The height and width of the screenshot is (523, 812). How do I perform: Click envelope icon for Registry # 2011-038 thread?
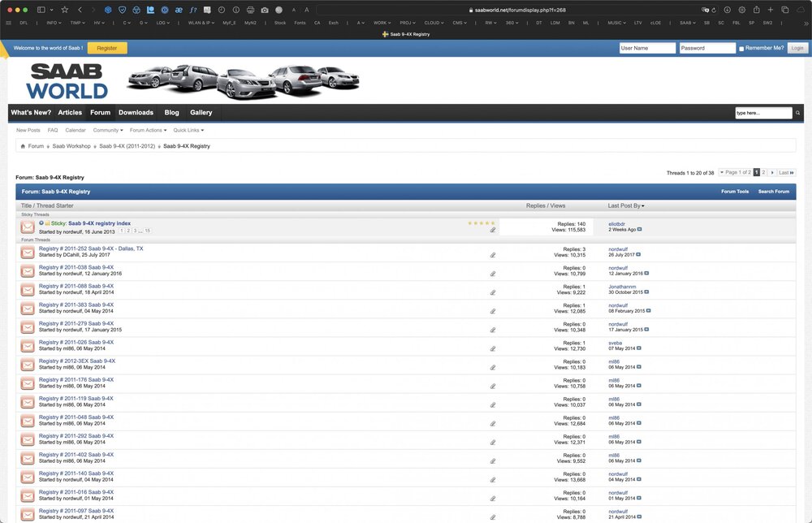click(x=28, y=270)
